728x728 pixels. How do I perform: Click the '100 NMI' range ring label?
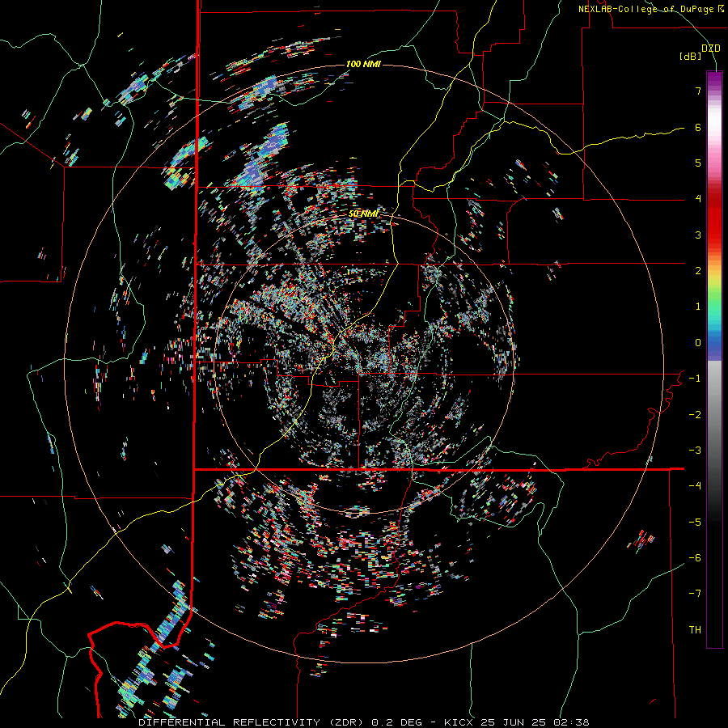(363, 64)
